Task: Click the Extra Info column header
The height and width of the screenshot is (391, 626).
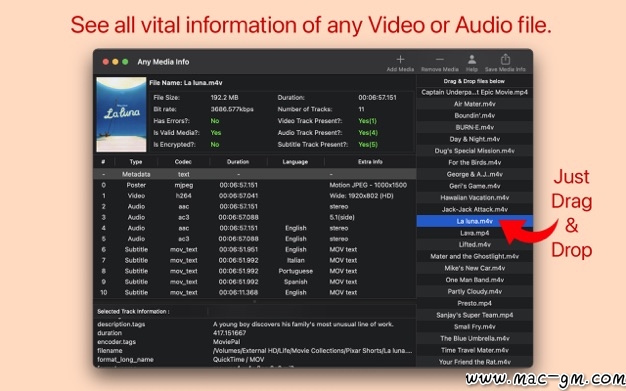Action: click(x=370, y=162)
